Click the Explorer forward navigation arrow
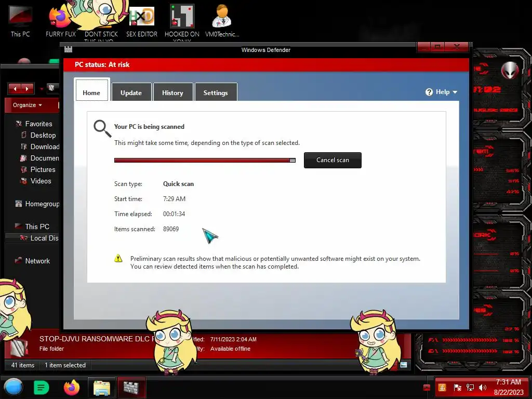Viewport: 532px width, 399px height. [27, 89]
